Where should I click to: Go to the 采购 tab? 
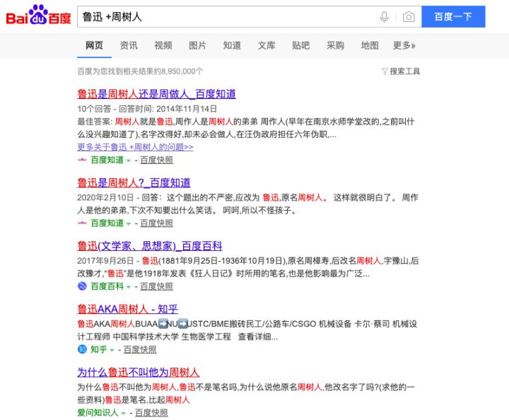coord(335,45)
